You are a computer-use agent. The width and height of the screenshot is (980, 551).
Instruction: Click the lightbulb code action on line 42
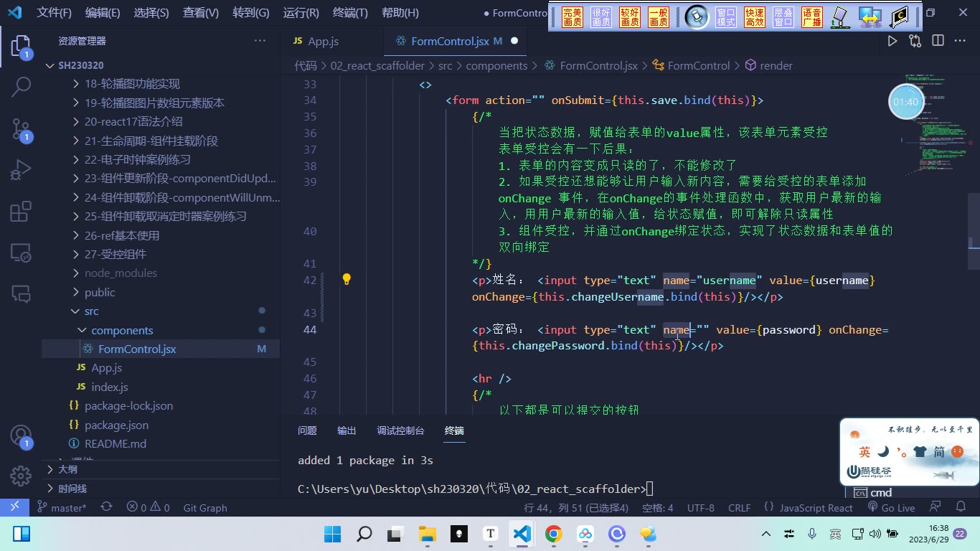pos(347,279)
